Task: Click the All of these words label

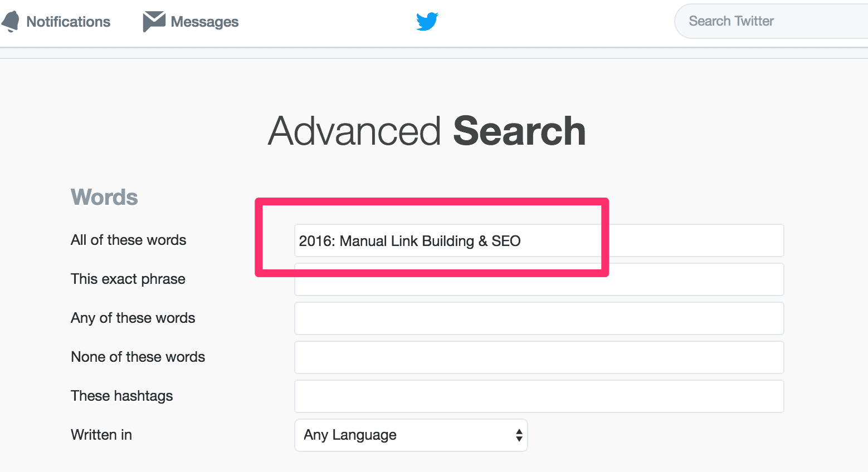Action: click(129, 240)
